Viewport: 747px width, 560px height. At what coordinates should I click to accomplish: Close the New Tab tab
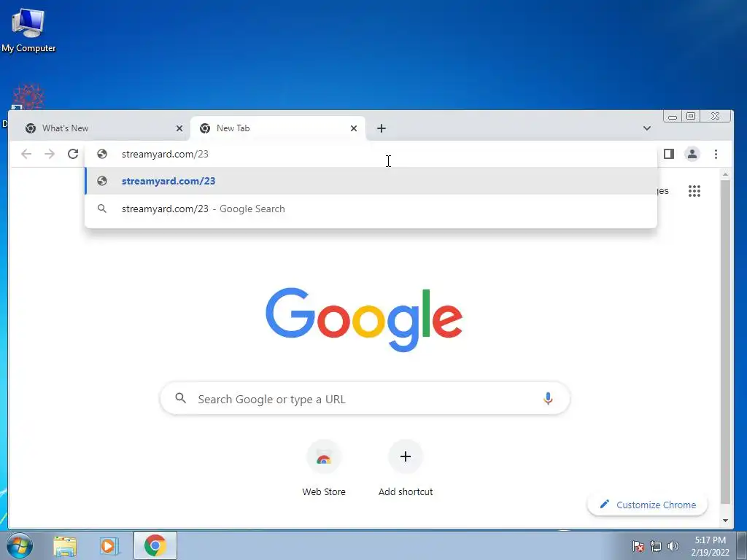tap(354, 128)
